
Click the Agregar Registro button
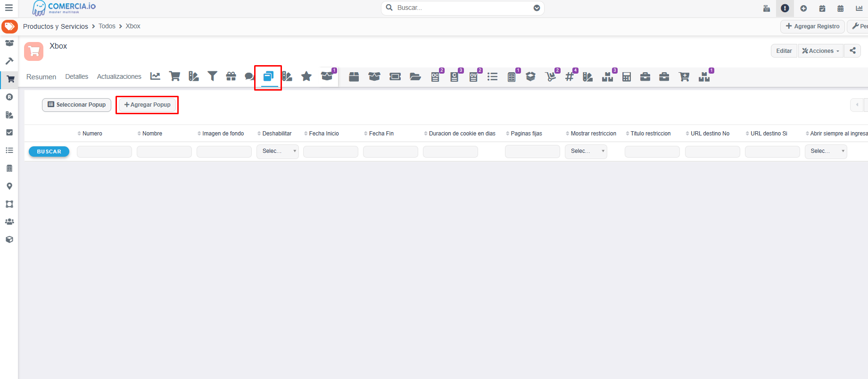(812, 26)
